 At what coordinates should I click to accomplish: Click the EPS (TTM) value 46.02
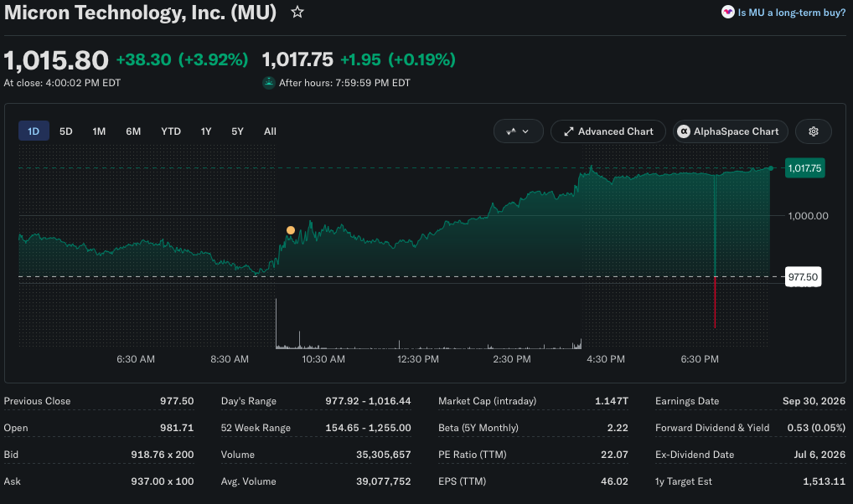614,481
